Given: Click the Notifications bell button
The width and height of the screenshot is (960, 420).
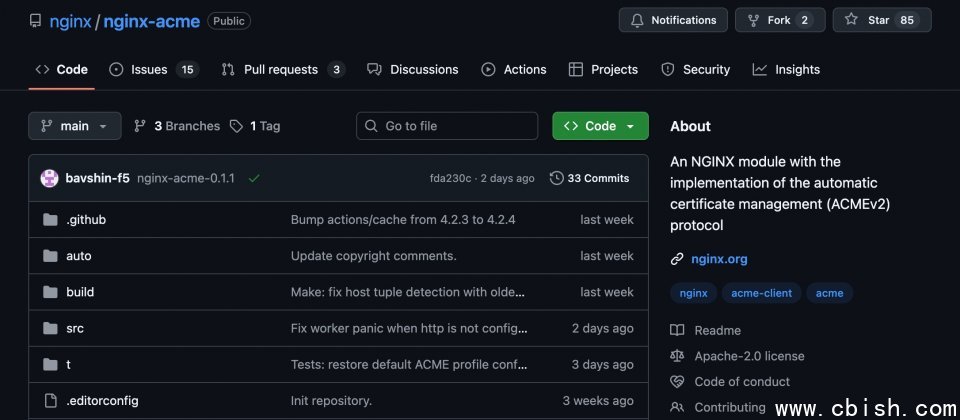Looking at the screenshot, I should (x=673, y=20).
